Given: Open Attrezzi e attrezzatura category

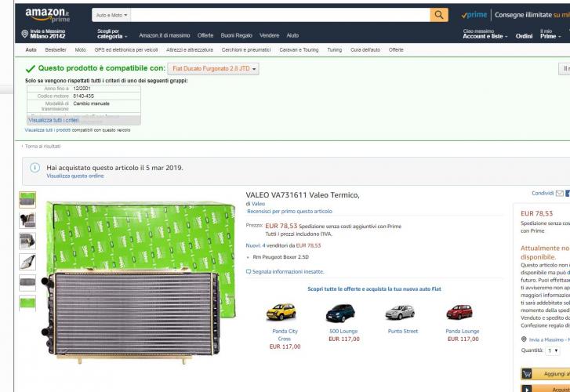Looking at the screenshot, I should point(190,50).
